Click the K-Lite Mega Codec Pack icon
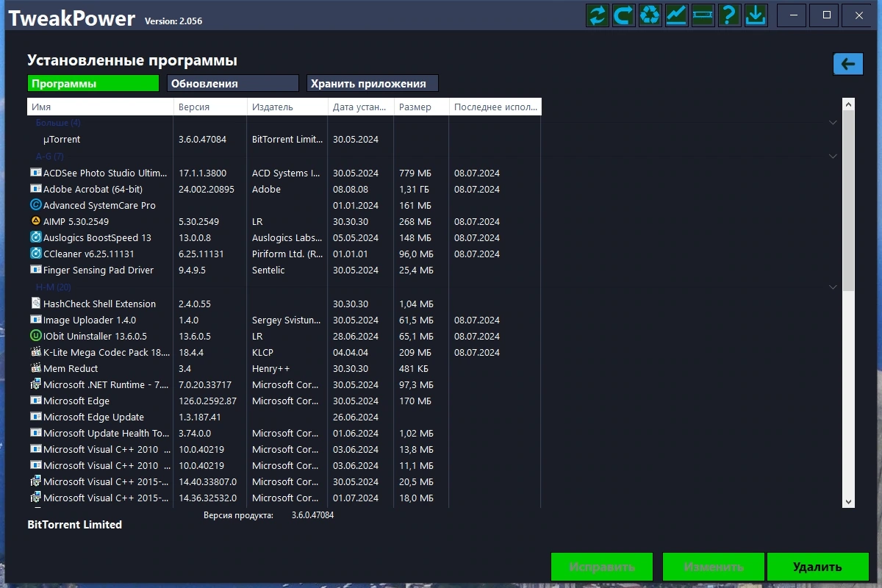 point(36,352)
